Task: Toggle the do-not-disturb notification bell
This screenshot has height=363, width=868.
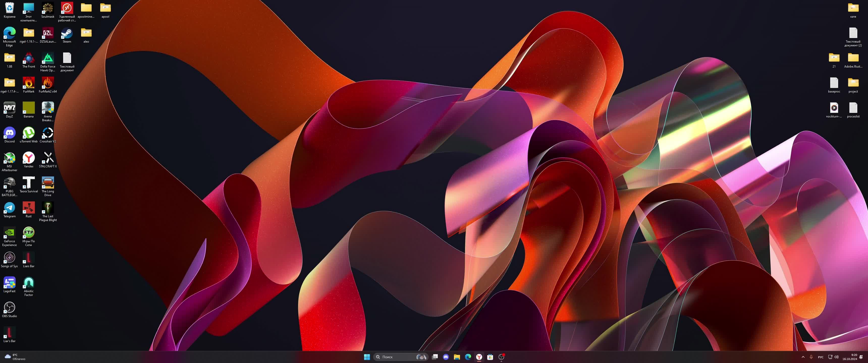Action: 861,357
